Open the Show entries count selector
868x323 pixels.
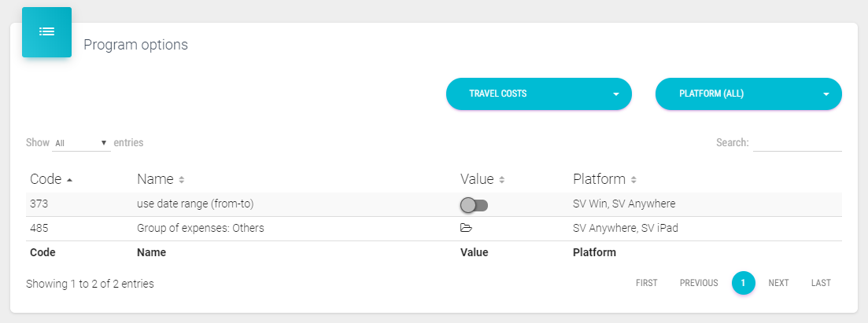pos(81,143)
